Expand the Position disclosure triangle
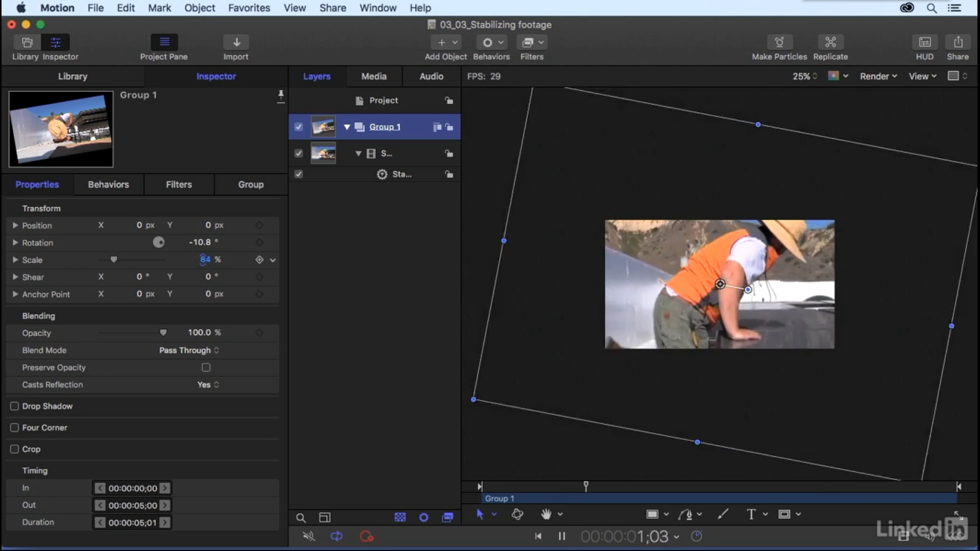The width and height of the screenshot is (980, 551). click(15, 225)
